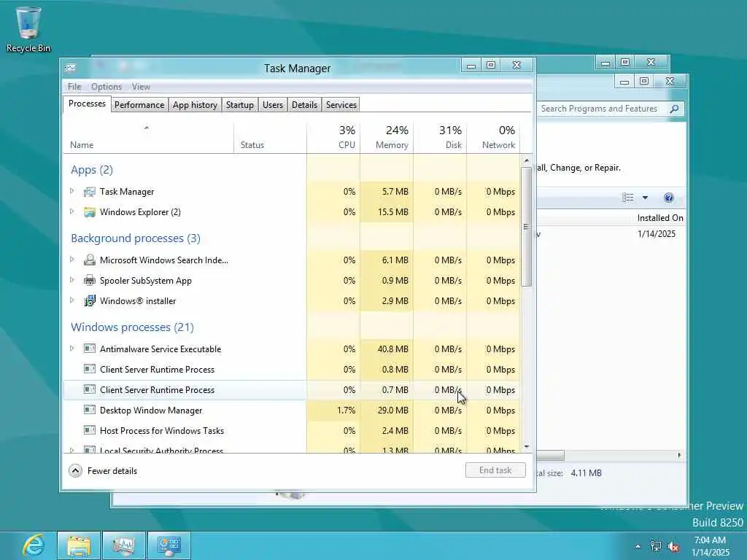Click the muted volume tray icon

click(673, 546)
